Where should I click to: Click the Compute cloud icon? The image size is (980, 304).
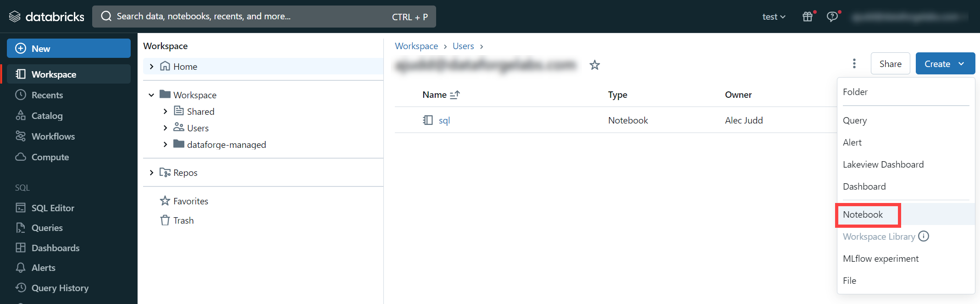(x=21, y=157)
